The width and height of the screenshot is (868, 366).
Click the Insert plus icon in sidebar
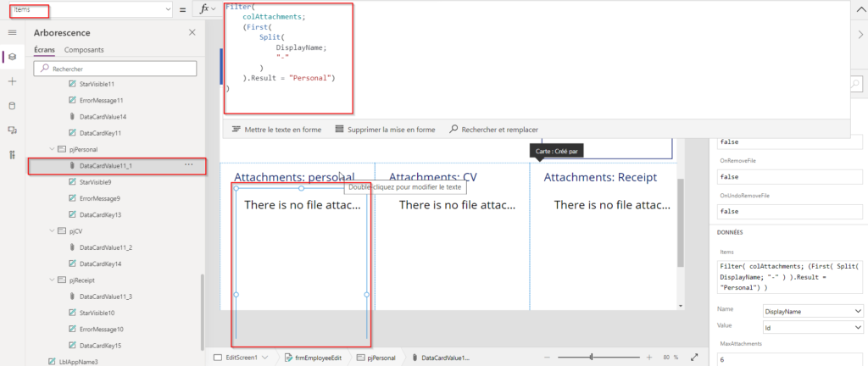point(12,81)
